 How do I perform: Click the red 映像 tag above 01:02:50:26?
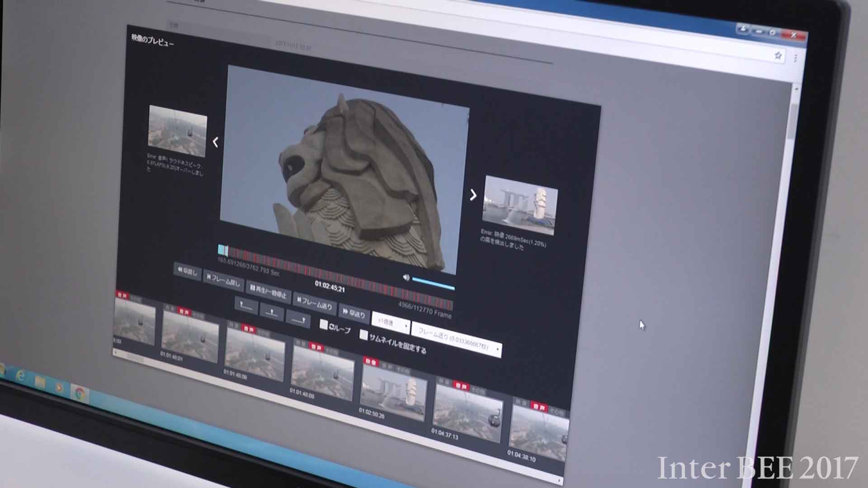point(370,361)
